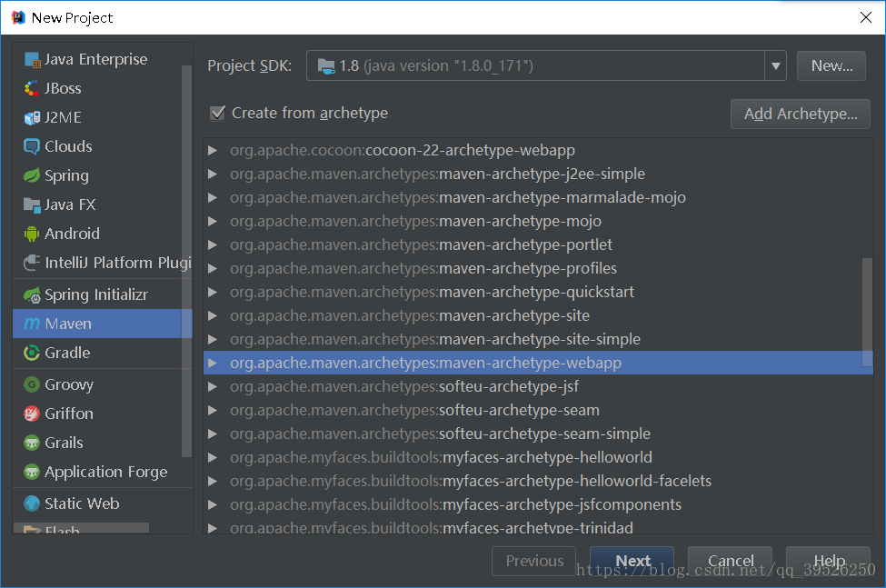Click the Cancel button
This screenshot has width=886, height=588.
(730, 561)
